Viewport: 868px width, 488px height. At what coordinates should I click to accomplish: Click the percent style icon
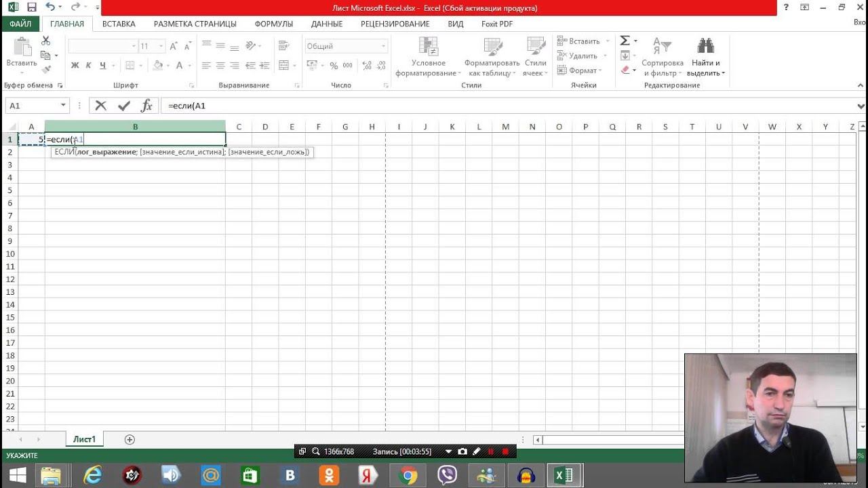(334, 66)
